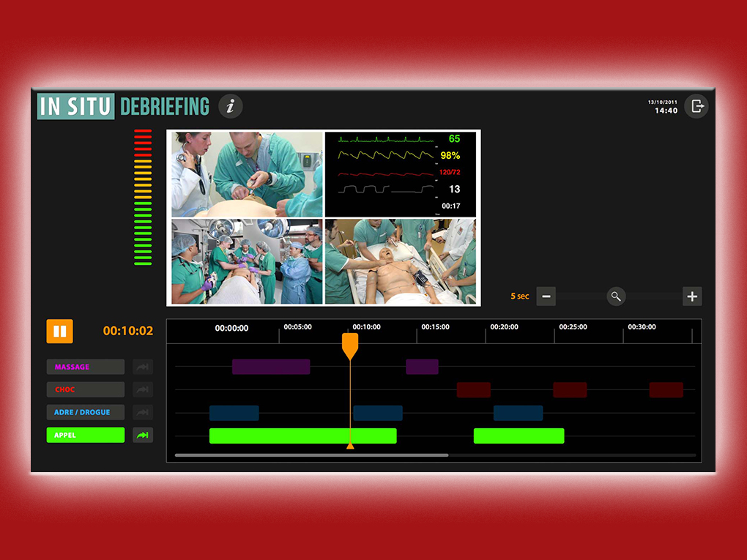Click the minus zoom-out button
Viewport: 747px width, 560px height.
coord(546,296)
